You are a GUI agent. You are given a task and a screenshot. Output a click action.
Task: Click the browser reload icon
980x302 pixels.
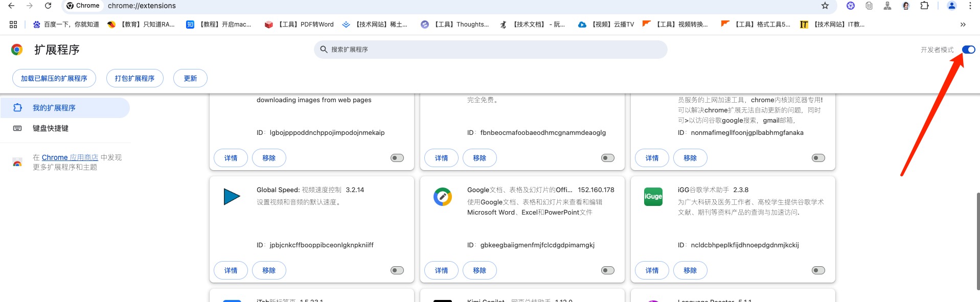coord(48,6)
